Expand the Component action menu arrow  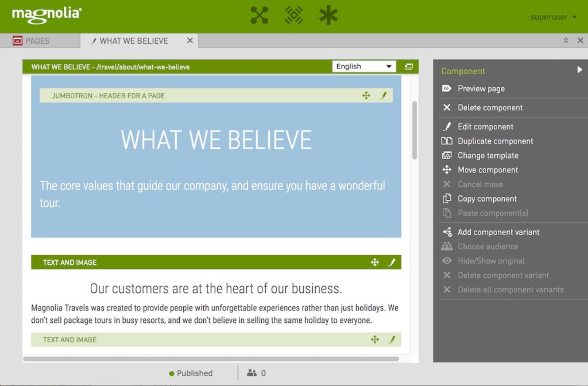click(580, 70)
